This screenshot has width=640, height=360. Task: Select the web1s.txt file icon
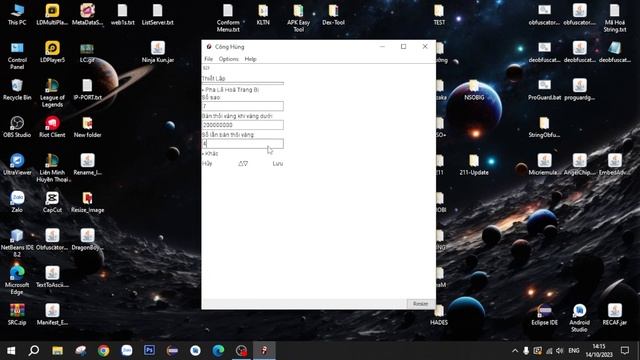pos(122,15)
